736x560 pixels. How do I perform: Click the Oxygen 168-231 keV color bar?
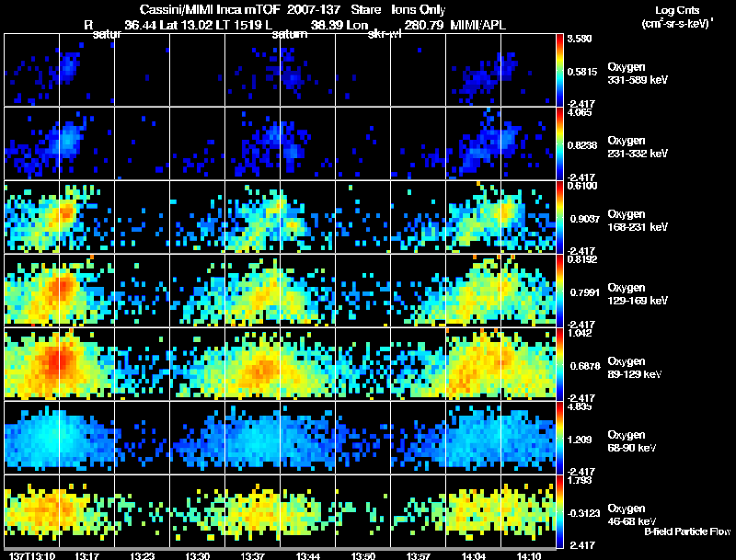[559, 217]
